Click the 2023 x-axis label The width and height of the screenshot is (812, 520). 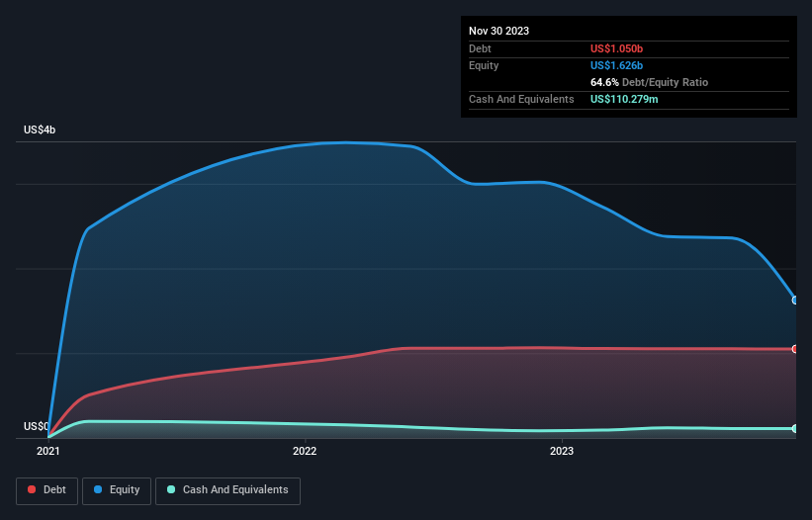(562, 451)
